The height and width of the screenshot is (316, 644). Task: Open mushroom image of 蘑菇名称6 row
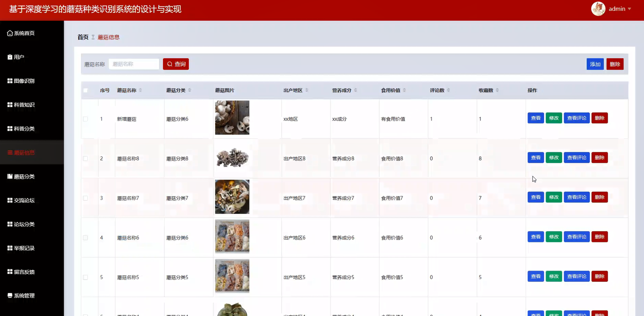coord(232,236)
